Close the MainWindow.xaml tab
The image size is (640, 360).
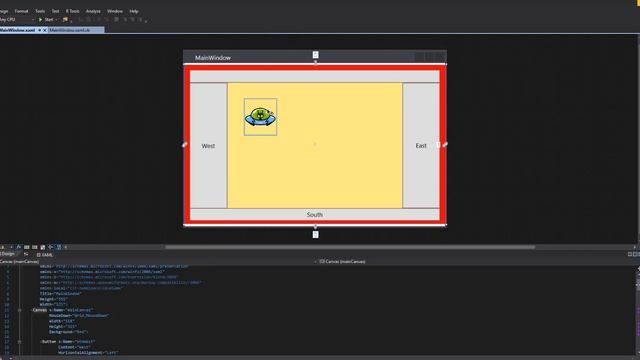[45, 30]
